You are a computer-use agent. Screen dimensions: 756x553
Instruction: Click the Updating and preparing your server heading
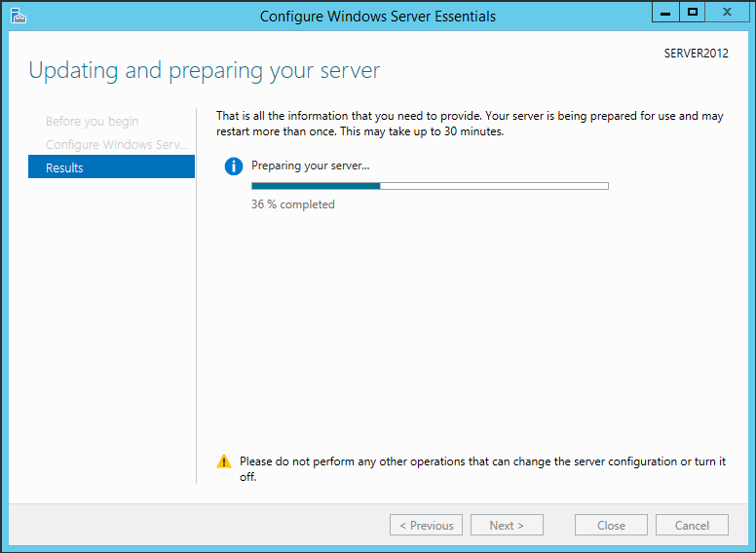click(x=205, y=71)
